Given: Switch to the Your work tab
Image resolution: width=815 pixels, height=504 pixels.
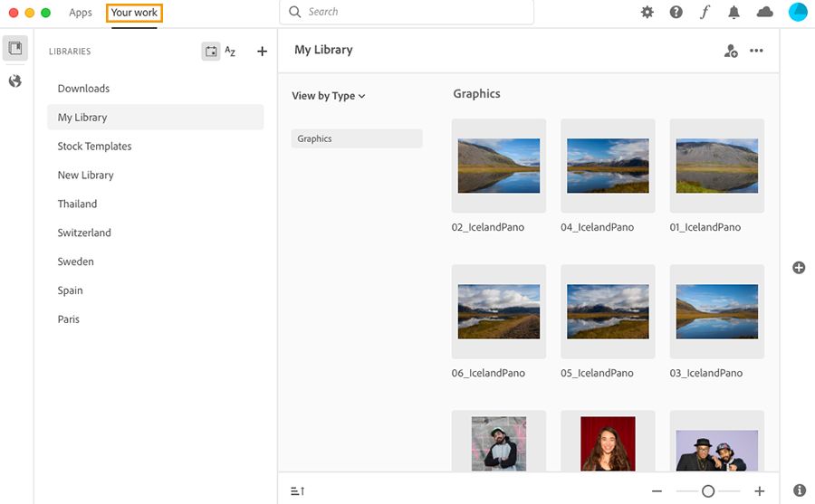Looking at the screenshot, I should coord(134,13).
